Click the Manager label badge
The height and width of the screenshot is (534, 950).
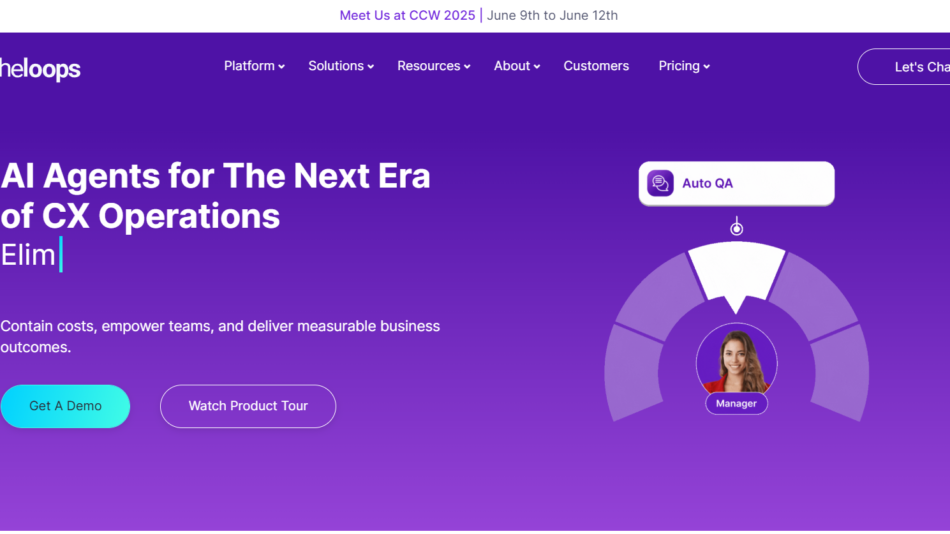[737, 403]
